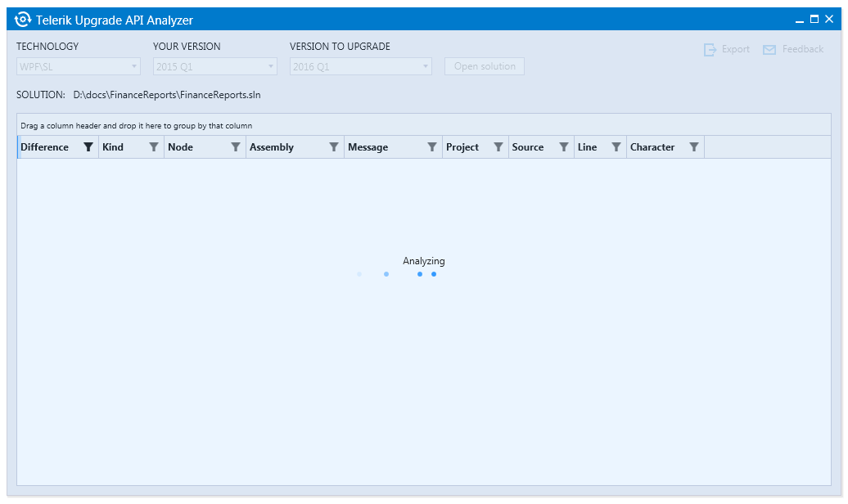848x504 pixels.
Task: Click the solution path FinanceReports.sln text
Action: click(x=167, y=95)
